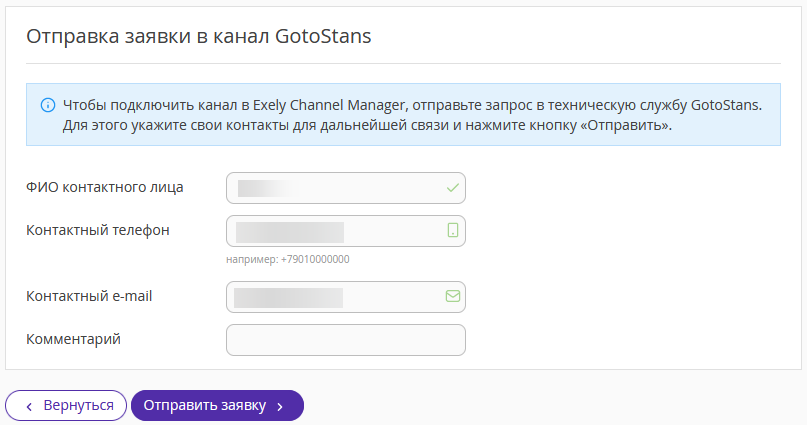Submit the form with Отправить заявку
807x425 pixels.
coord(218,405)
